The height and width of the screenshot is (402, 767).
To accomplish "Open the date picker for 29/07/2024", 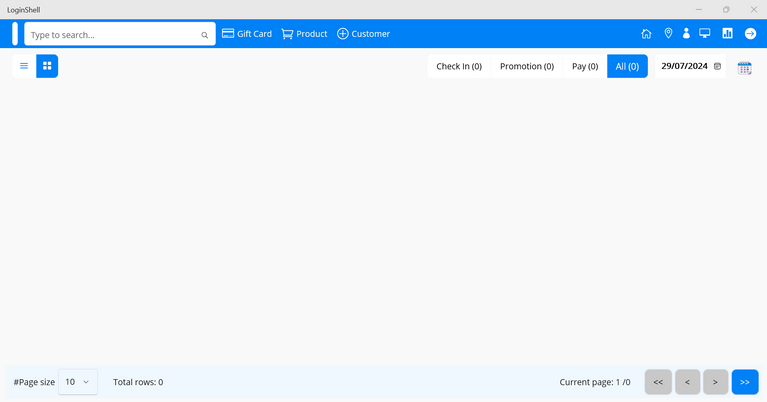I will [717, 67].
